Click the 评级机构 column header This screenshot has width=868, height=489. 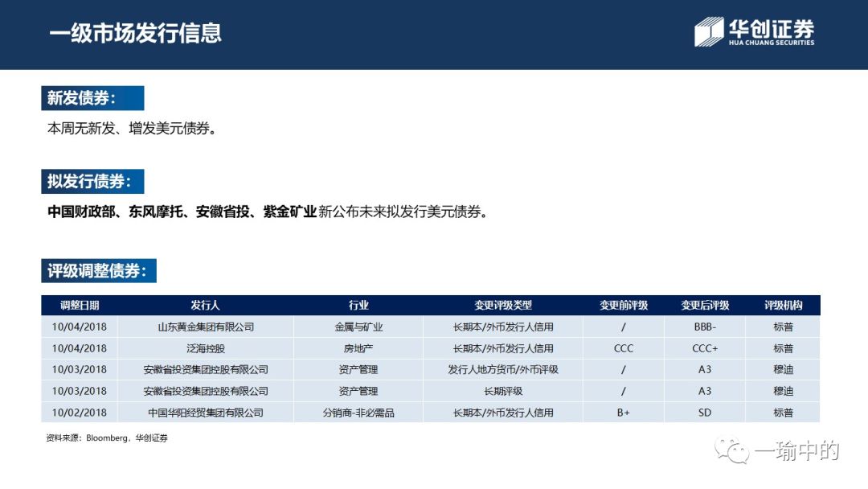[x=783, y=305]
